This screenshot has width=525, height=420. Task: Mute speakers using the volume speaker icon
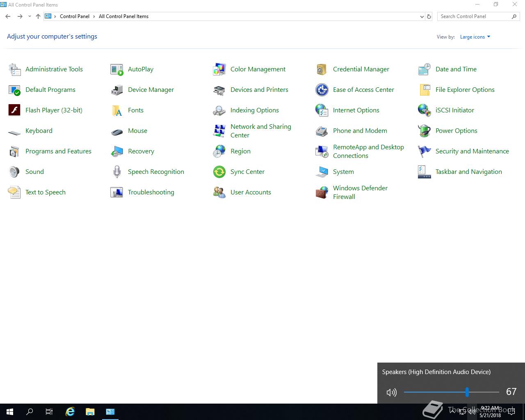click(391, 393)
